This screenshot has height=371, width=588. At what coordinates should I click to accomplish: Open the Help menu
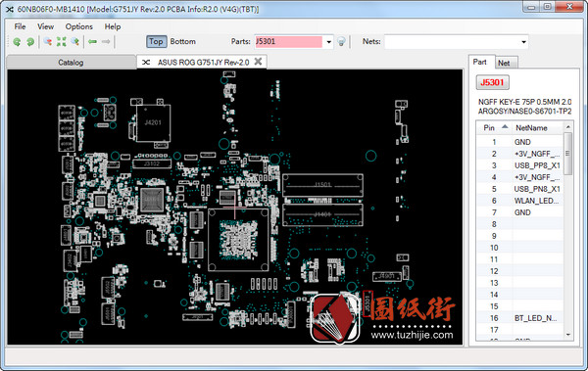[113, 26]
